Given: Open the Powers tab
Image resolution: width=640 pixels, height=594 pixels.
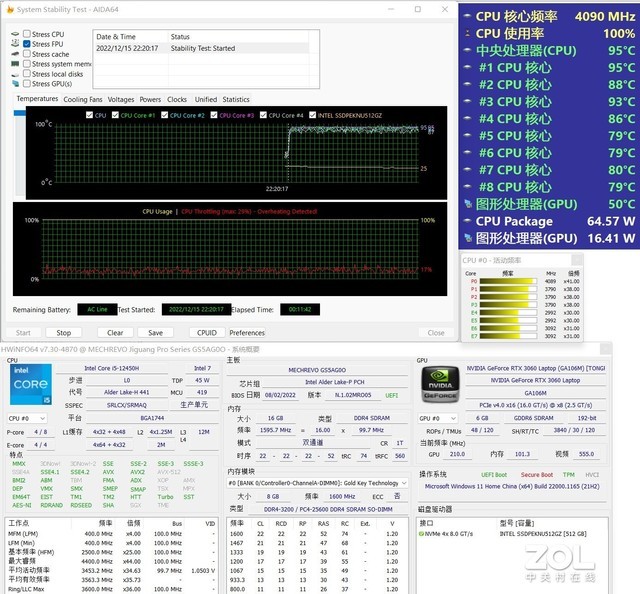Looking at the screenshot, I should click(150, 99).
